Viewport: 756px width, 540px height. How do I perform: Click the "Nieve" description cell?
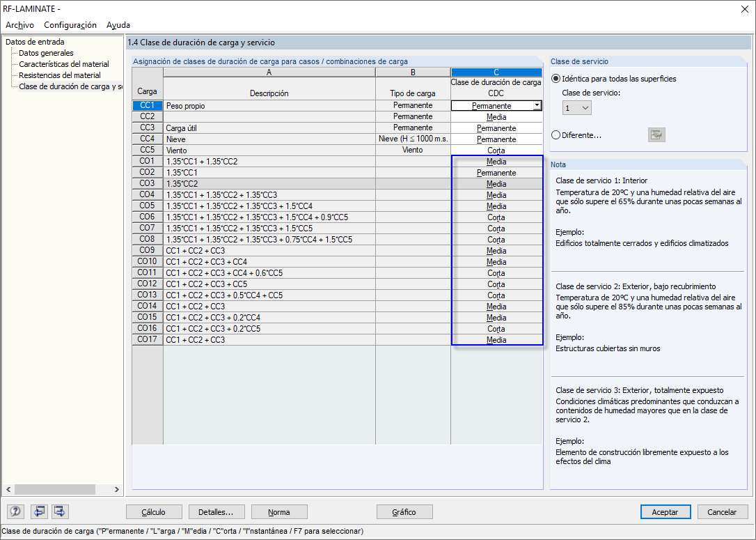[269, 139]
